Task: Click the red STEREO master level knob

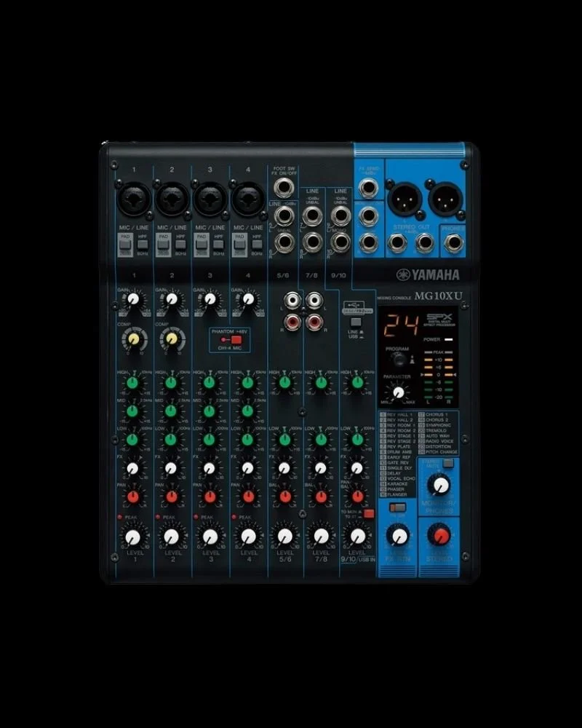Action: [x=439, y=535]
